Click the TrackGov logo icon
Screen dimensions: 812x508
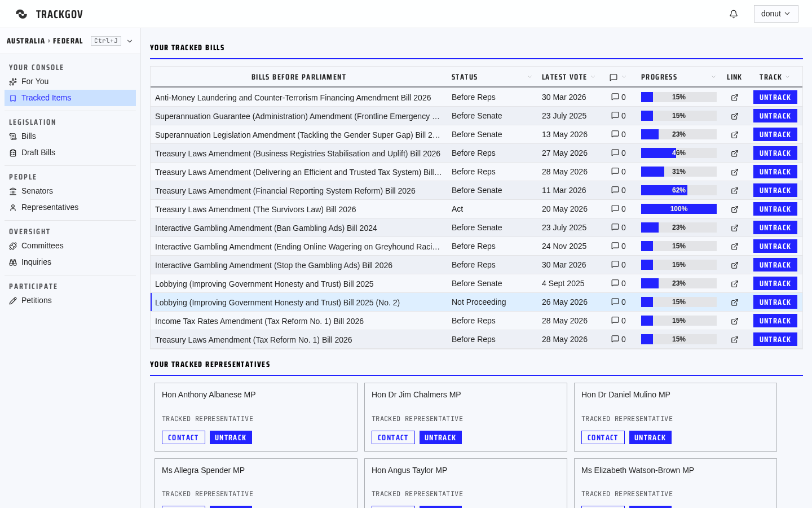coord(21,14)
